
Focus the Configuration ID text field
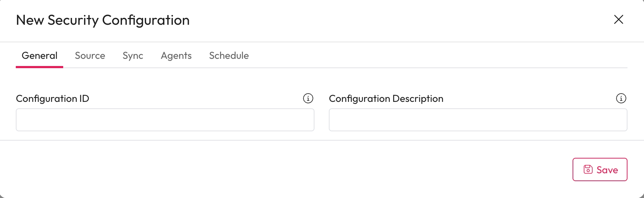pos(165,120)
